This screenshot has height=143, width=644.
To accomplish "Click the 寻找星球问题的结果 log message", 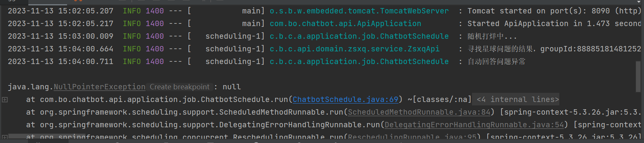I will point(554,49).
